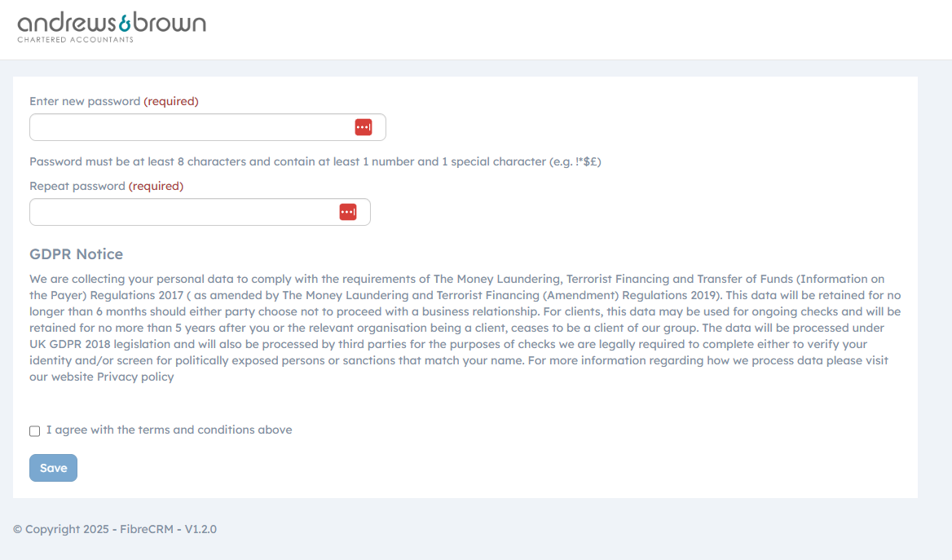
Task: Click the 'Enter new password (required)' label
Action: coord(114,101)
